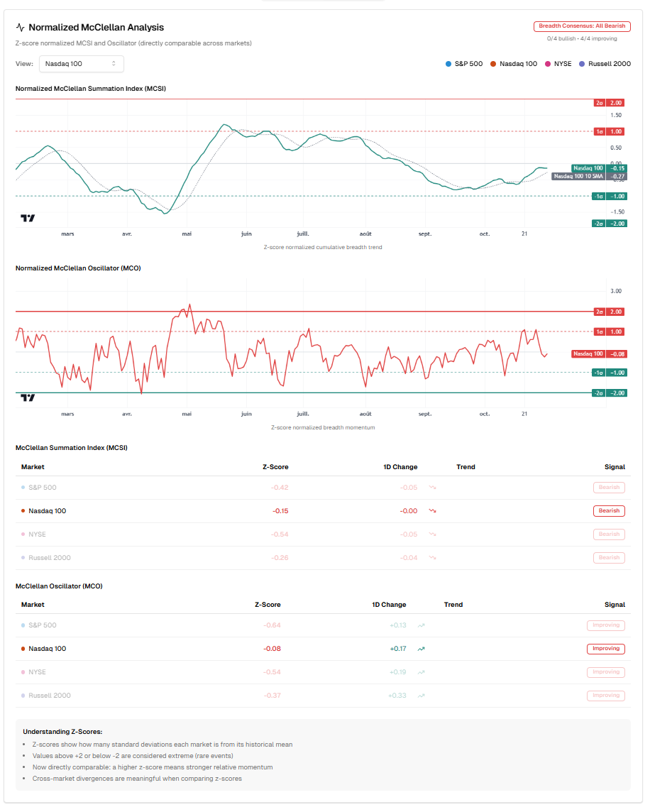Click the up-trend icon in Russell 2000 MCO row
Screen dimensions: 650x812
click(421, 696)
